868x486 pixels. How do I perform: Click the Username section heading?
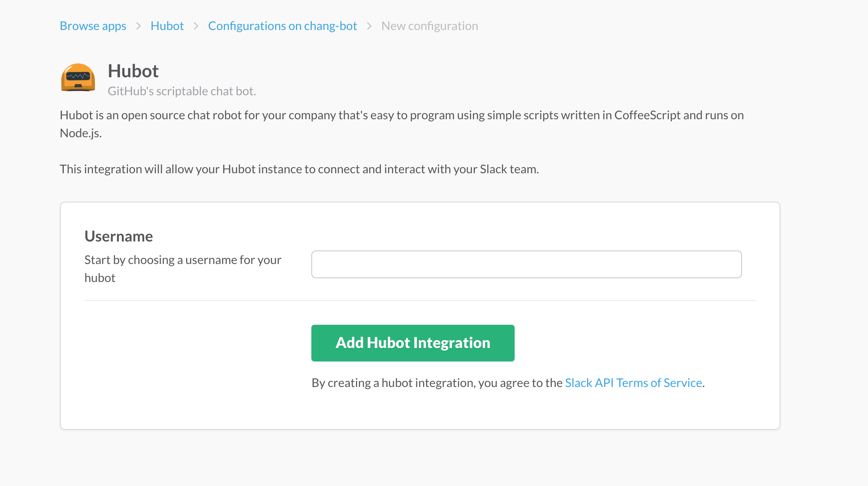(119, 236)
